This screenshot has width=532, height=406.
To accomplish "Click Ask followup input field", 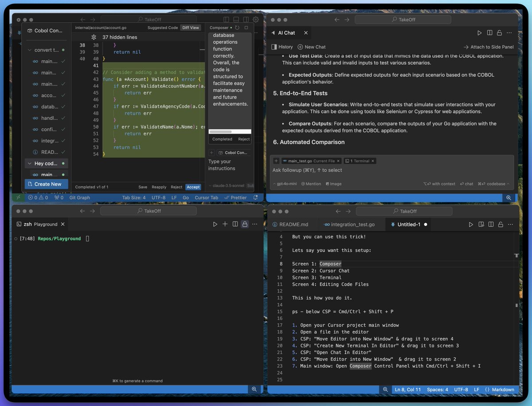I will click(392, 170).
